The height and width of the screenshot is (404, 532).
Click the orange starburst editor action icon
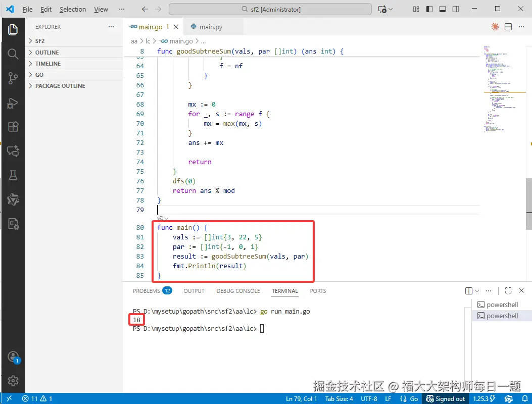point(495,27)
